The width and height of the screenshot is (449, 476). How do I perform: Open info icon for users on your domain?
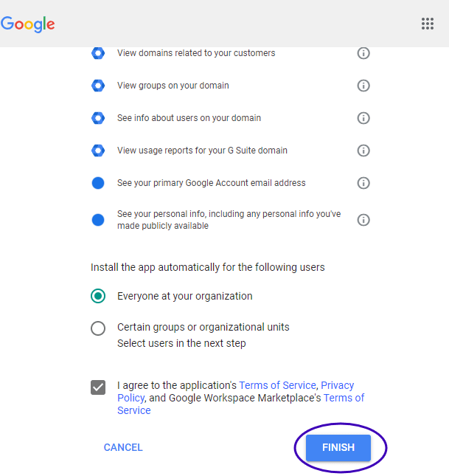pyautogui.click(x=363, y=118)
